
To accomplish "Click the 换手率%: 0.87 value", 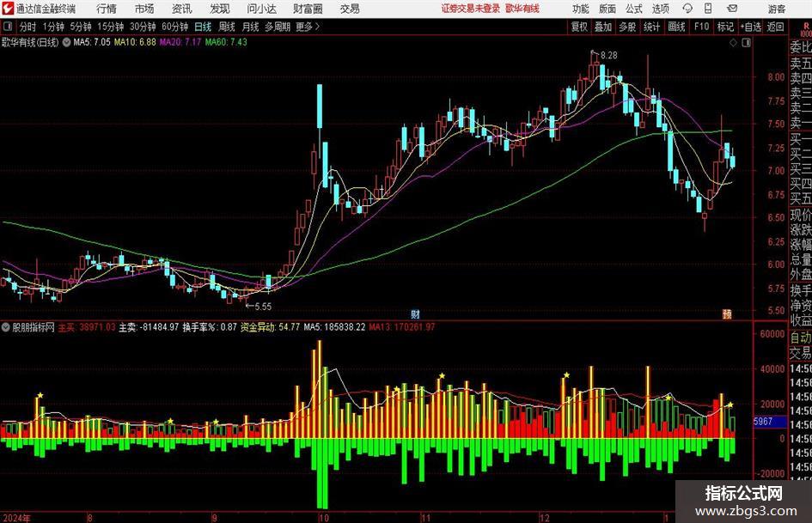I will [x=209, y=327].
